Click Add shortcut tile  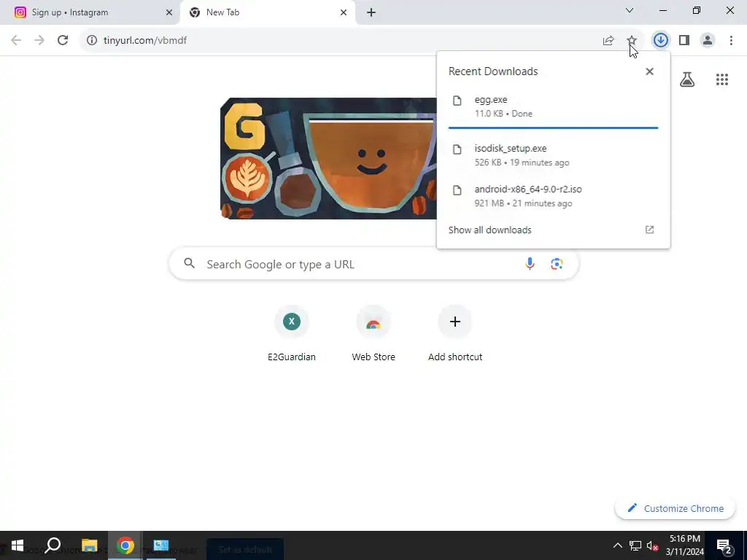(455, 334)
